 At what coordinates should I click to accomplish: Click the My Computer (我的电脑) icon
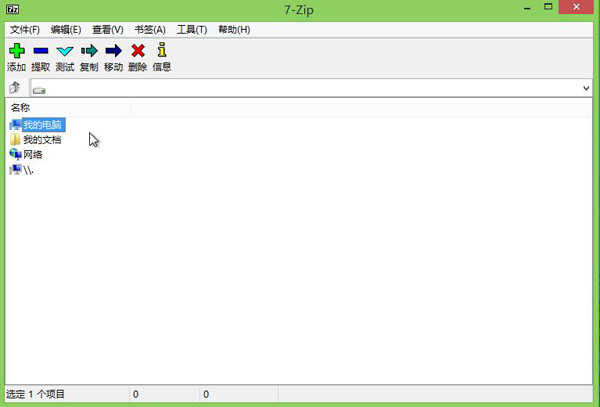point(15,125)
